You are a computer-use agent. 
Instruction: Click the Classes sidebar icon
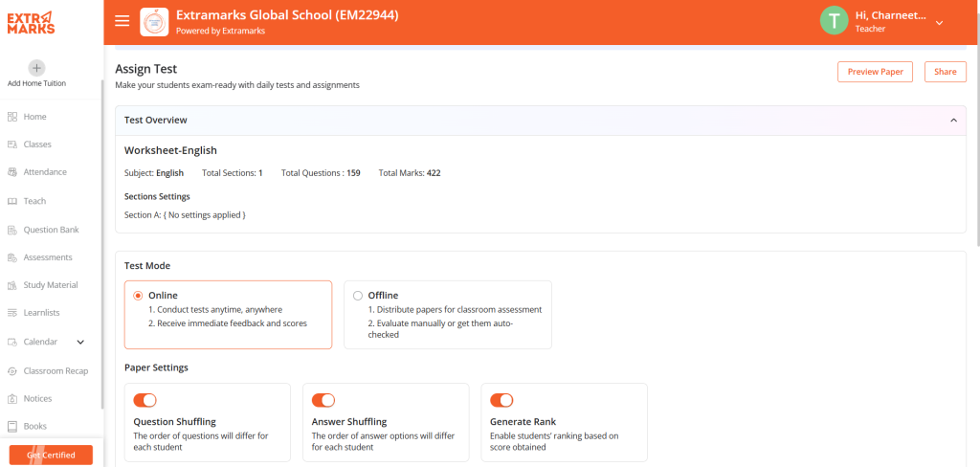11,145
